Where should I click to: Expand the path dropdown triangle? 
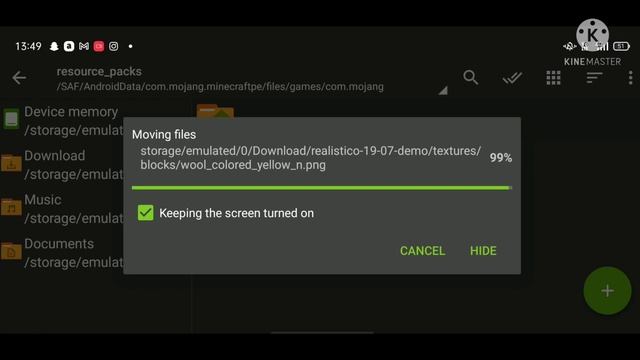[443, 90]
